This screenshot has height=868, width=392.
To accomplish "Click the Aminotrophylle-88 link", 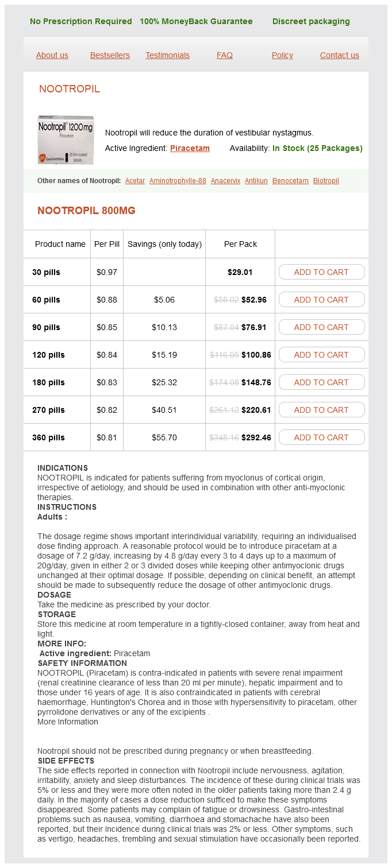I will [178, 181].
